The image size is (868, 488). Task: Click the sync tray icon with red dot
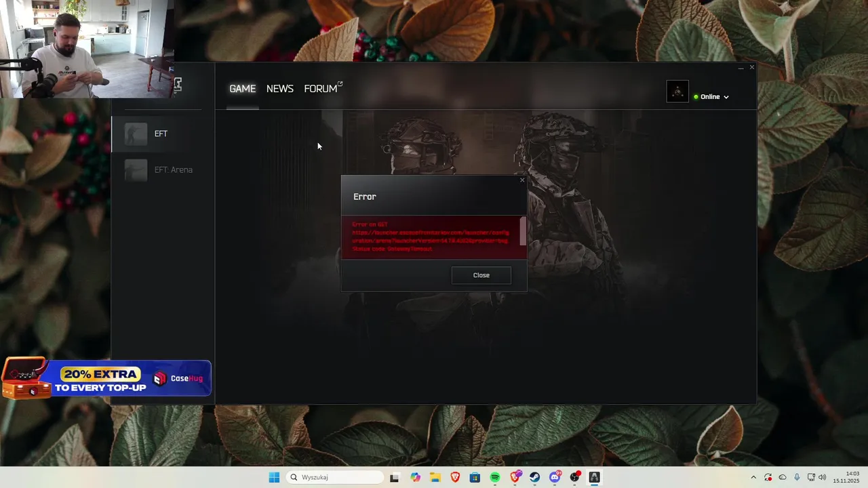768,477
